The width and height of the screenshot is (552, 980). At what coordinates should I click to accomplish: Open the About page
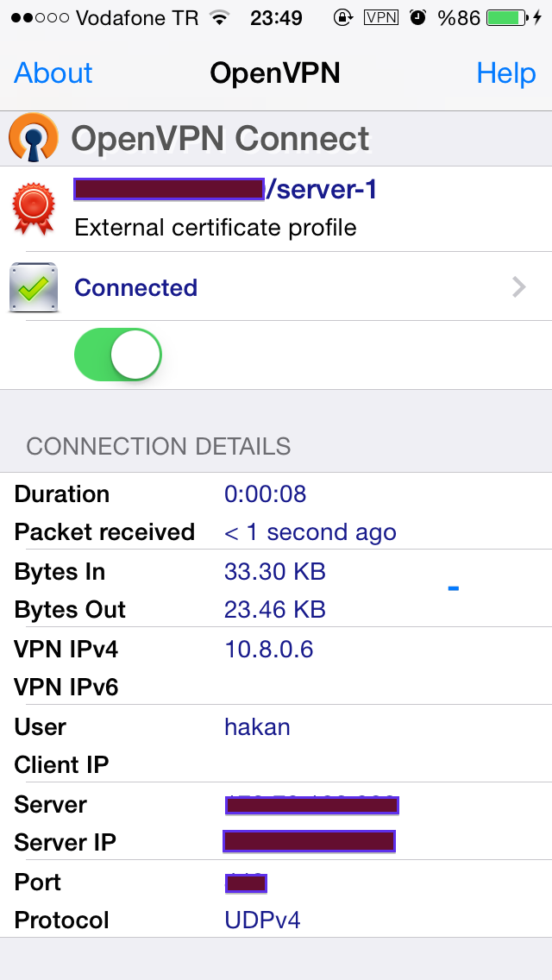[x=53, y=73]
